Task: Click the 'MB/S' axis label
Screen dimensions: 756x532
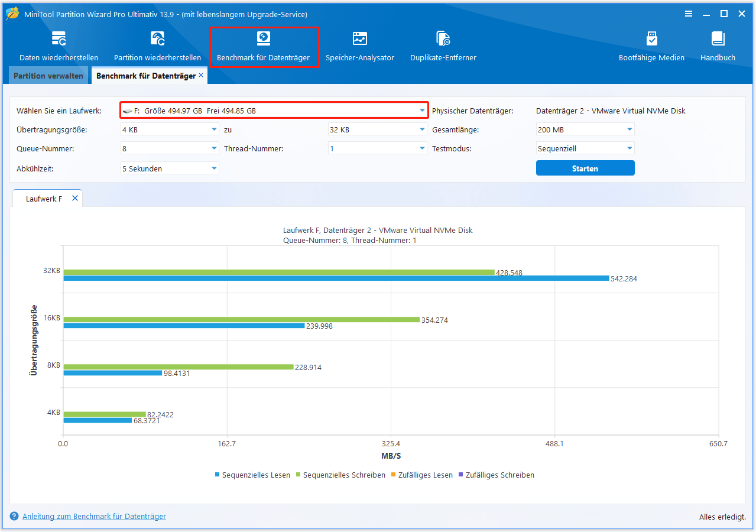Action: pos(391,456)
